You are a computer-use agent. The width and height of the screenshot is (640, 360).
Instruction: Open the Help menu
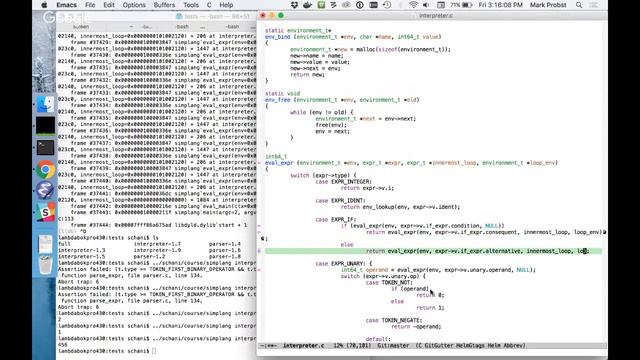coord(226,5)
